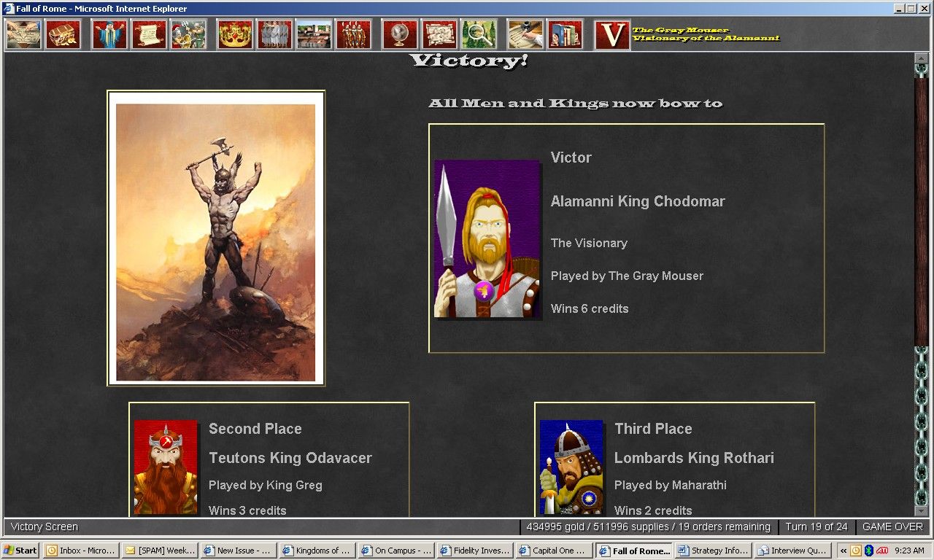
Task: Click 'Teutons King Odavacer' text
Action: (290, 458)
